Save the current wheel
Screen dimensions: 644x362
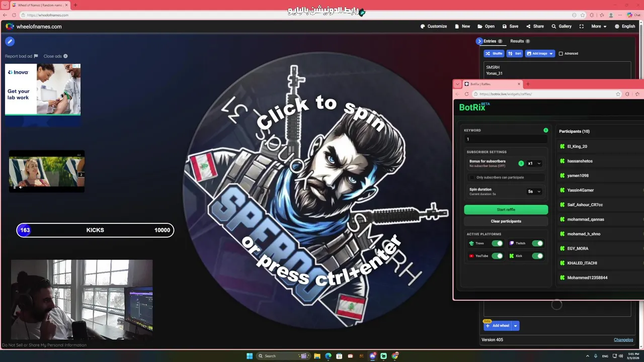[510, 26]
